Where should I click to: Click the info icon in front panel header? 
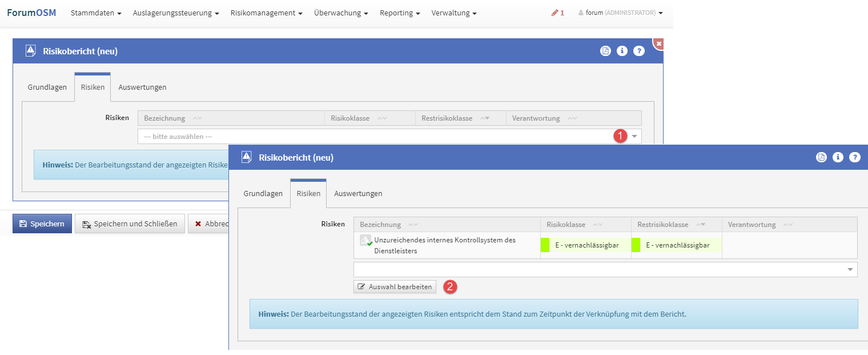pyautogui.click(x=838, y=157)
